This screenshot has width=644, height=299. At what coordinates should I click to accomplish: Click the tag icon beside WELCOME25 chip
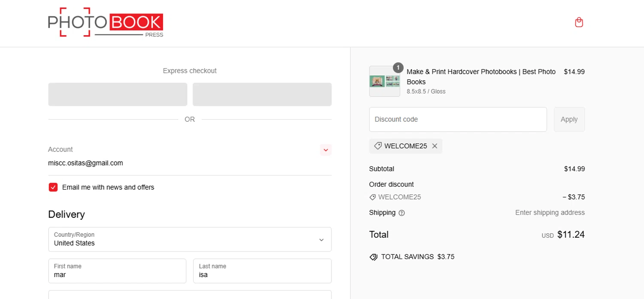click(x=378, y=146)
